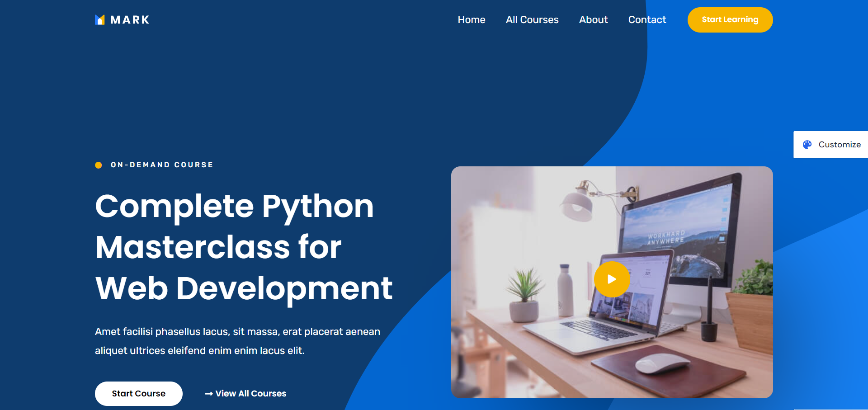Image resolution: width=868 pixels, height=410 pixels.
Task: Open the Customize panel label
Action: (840, 145)
